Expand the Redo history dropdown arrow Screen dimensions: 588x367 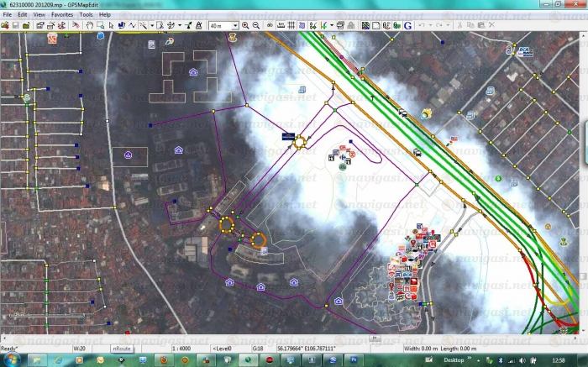pyautogui.click(x=446, y=25)
